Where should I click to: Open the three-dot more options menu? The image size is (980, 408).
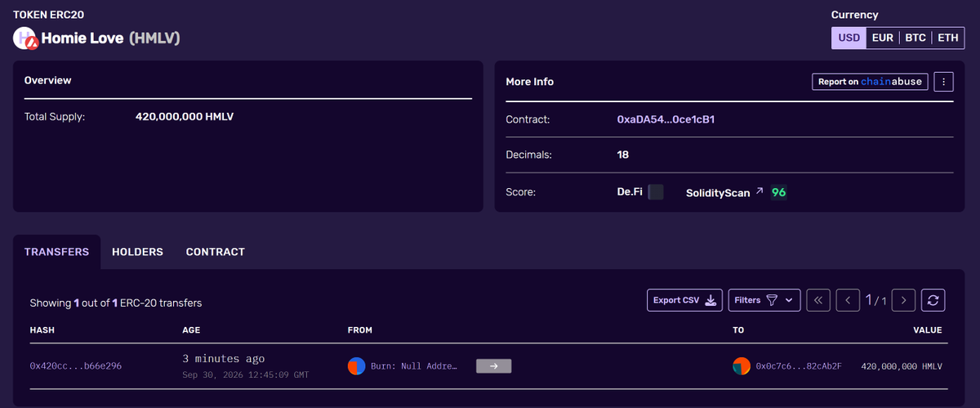[x=943, y=82]
